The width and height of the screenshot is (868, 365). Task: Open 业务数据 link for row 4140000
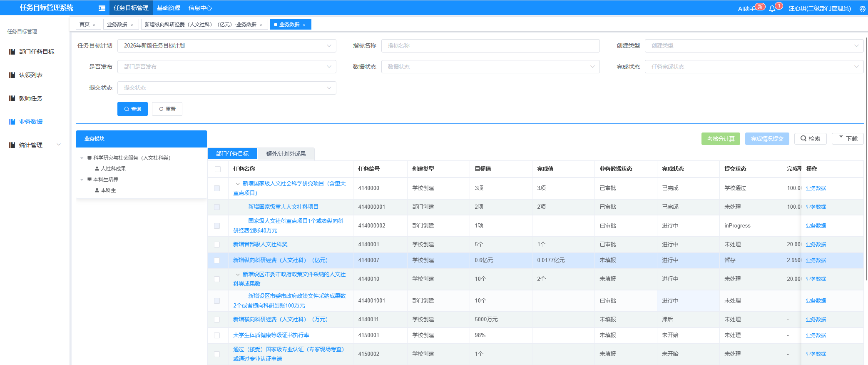[x=816, y=188]
